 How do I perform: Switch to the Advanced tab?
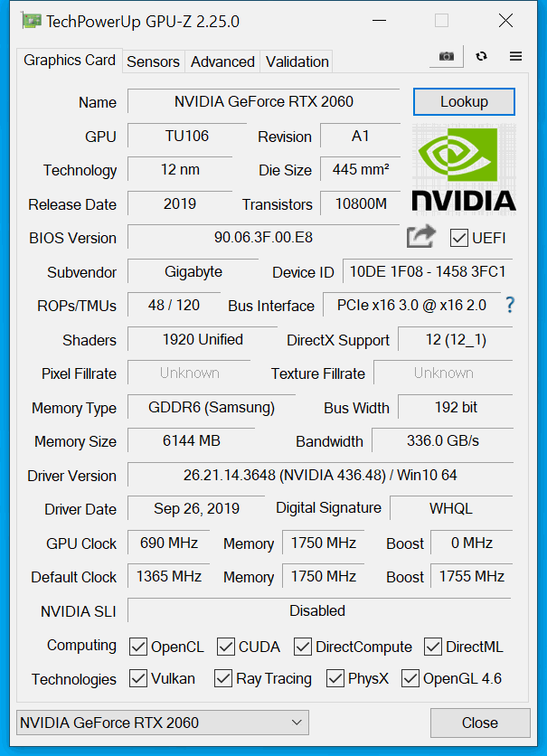pos(222,61)
